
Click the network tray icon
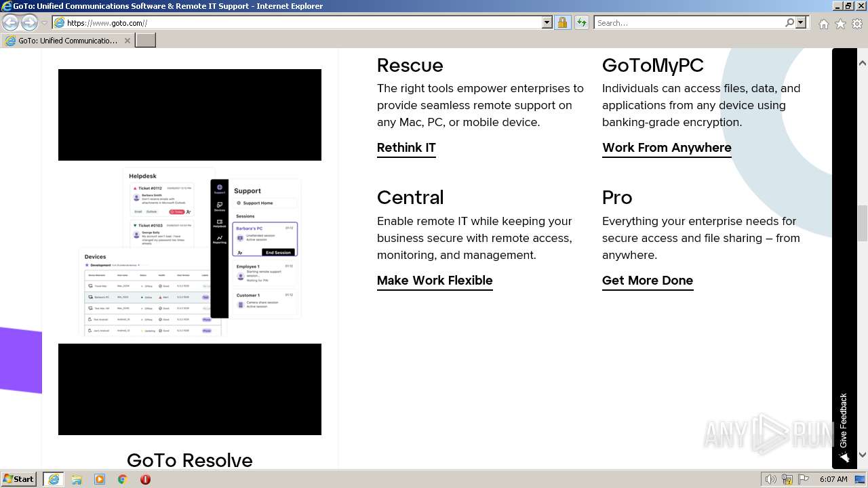[787, 479]
